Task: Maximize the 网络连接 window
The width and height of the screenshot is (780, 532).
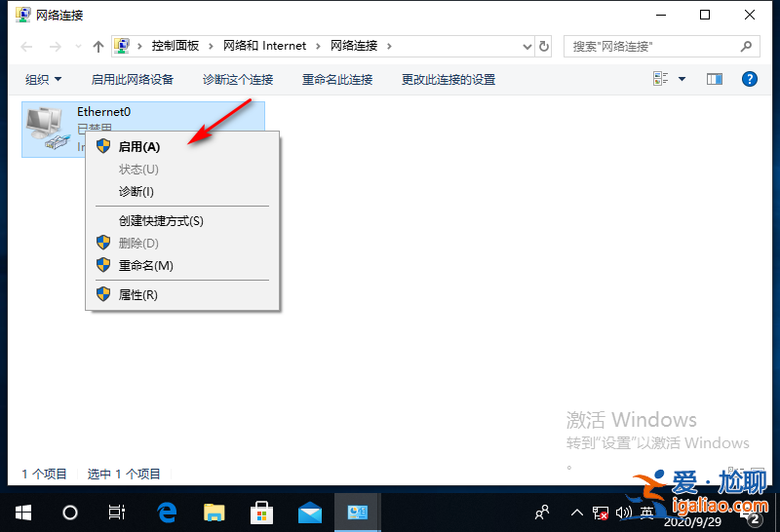Action: [x=705, y=15]
